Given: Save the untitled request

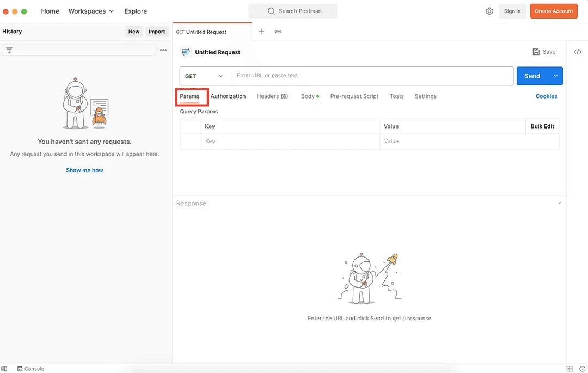Looking at the screenshot, I should (544, 52).
